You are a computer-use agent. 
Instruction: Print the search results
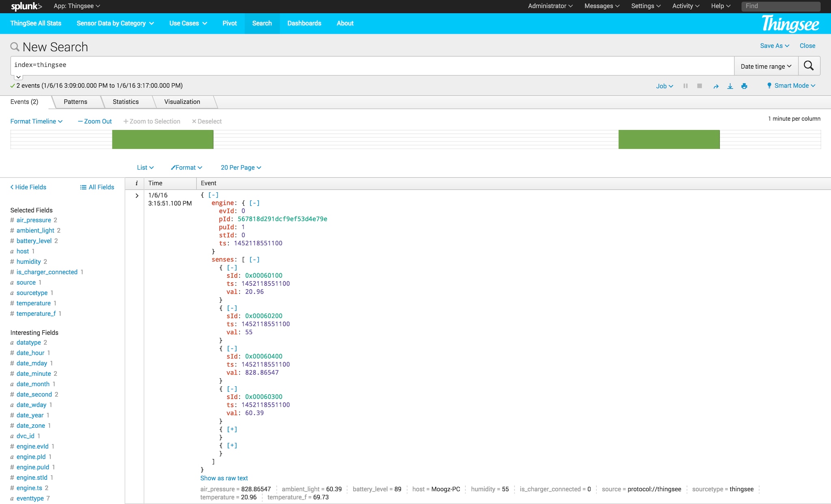744,86
